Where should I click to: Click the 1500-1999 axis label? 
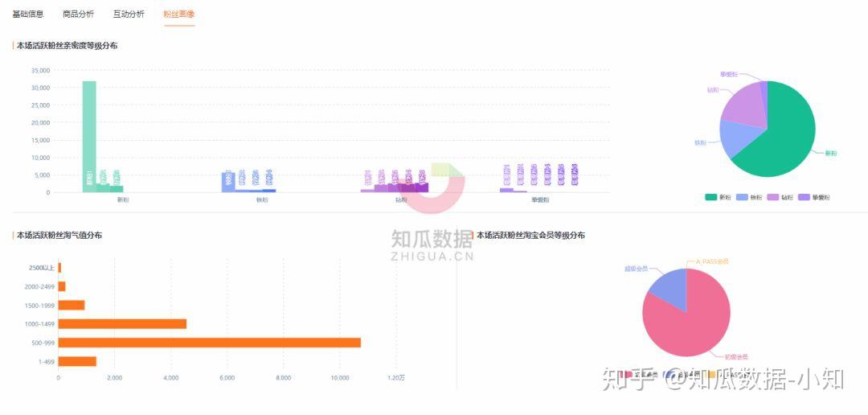[x=39, y=306]
